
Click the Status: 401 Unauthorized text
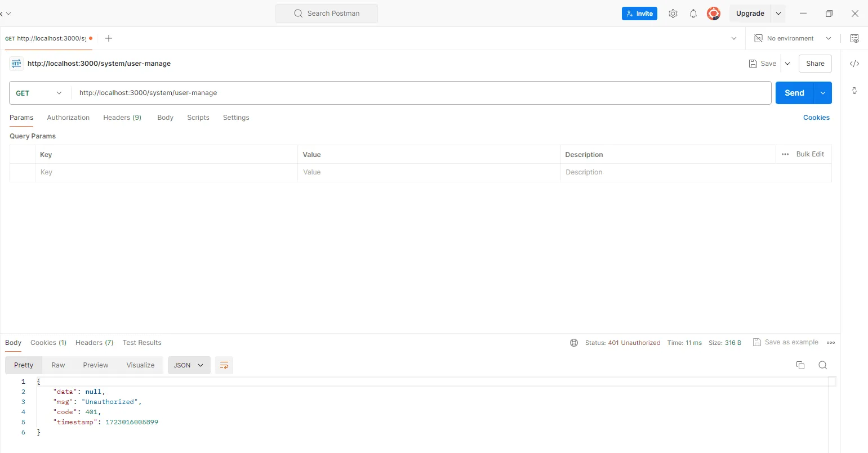tap(622, 343)
